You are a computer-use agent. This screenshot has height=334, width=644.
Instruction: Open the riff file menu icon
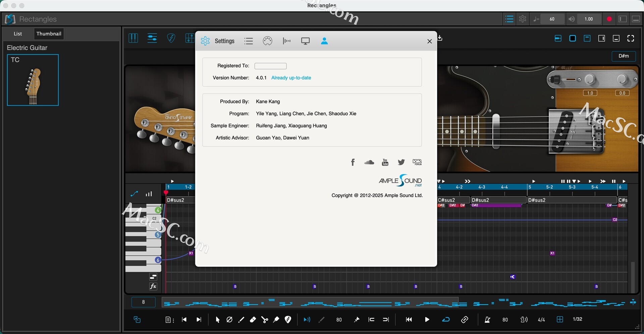coord(169,320)
